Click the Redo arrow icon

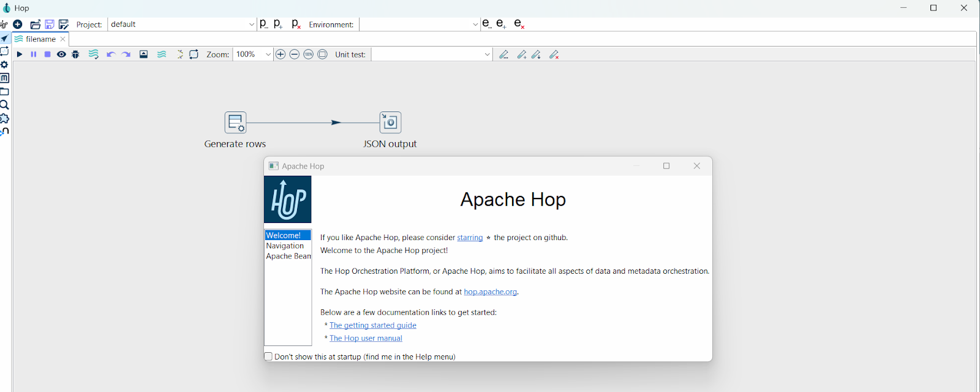coord(126,55)
